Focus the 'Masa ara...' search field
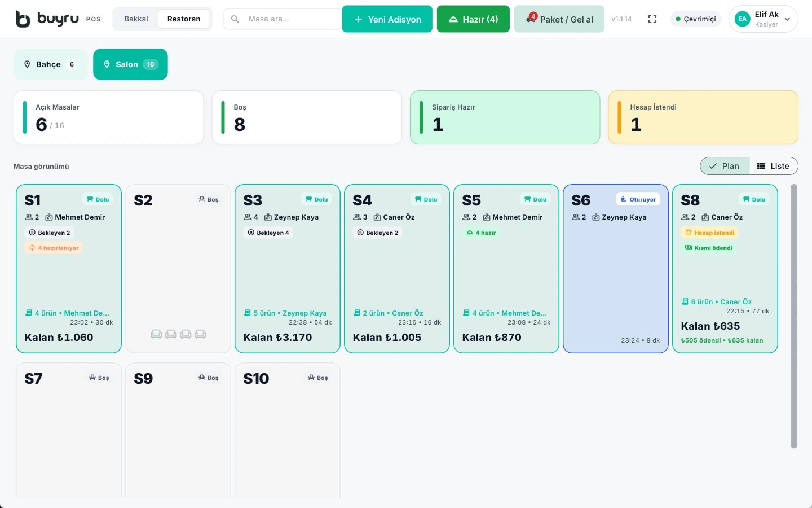The width and height of the screenshot is (812, 508). (x=282, y=19)
